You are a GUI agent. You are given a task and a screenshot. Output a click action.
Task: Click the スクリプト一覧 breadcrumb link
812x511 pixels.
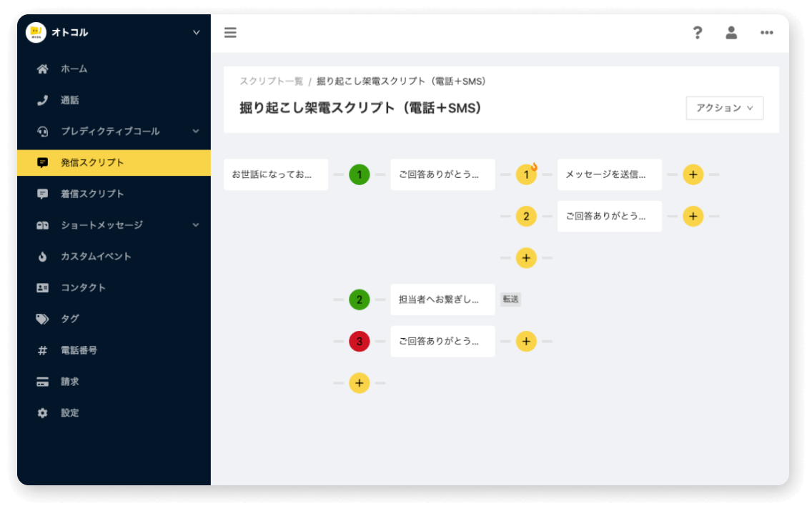(271, 81)
